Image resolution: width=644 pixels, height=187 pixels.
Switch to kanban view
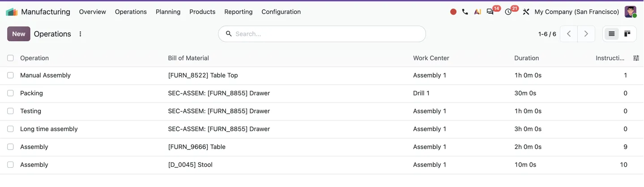627,34
